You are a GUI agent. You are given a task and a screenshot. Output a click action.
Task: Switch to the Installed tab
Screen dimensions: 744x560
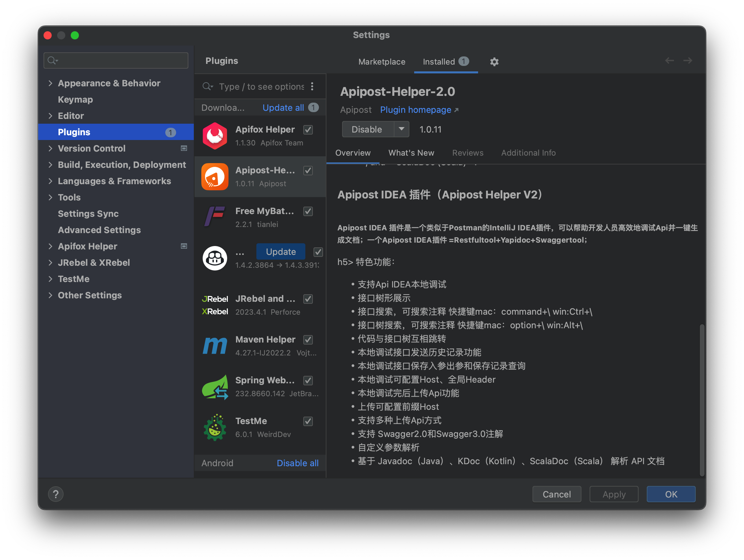[446, 62]
